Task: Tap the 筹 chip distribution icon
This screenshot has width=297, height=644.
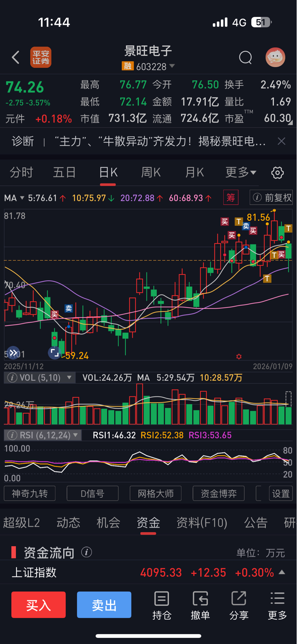Action: pos(231,198)
